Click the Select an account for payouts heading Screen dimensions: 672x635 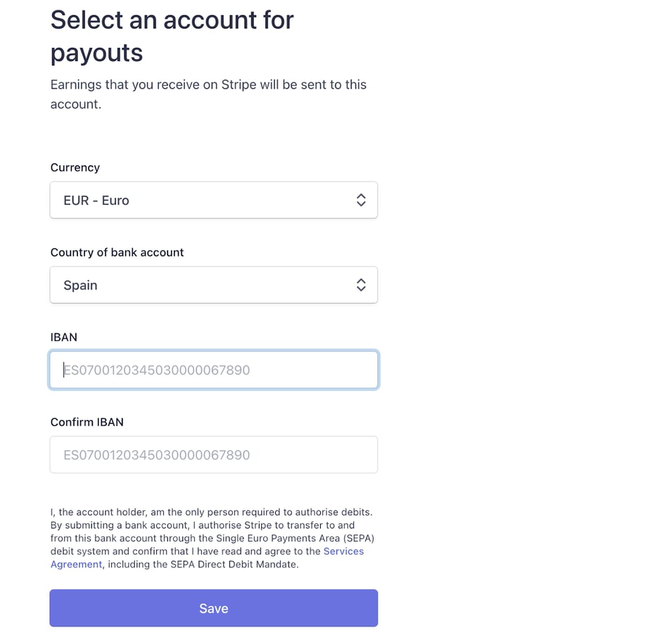click(x=172, y=35)
